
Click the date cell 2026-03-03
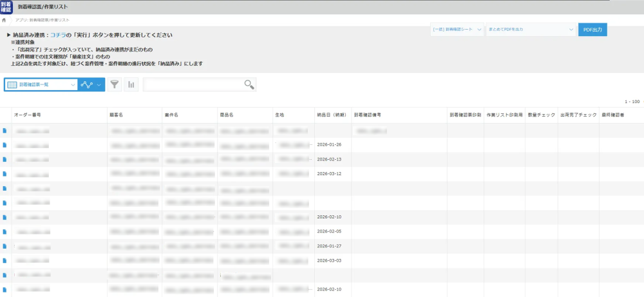pyautogui.click(x=329, y=260)
